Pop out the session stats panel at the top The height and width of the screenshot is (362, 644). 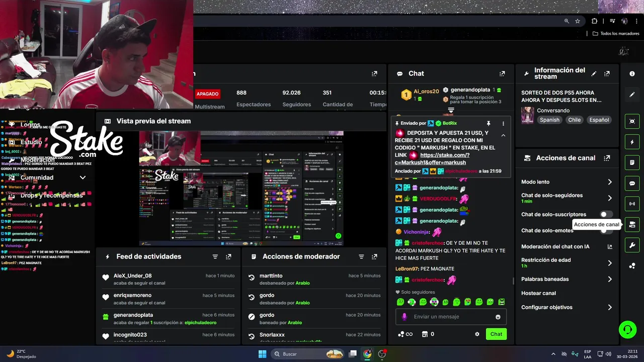(x=374, y=73)
